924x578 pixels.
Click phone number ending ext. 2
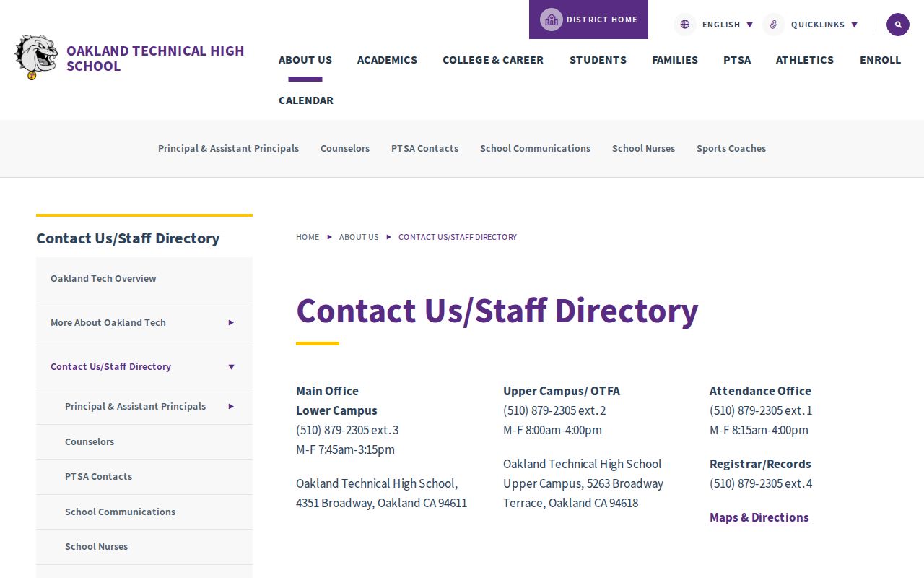click(x=554, y=410)
